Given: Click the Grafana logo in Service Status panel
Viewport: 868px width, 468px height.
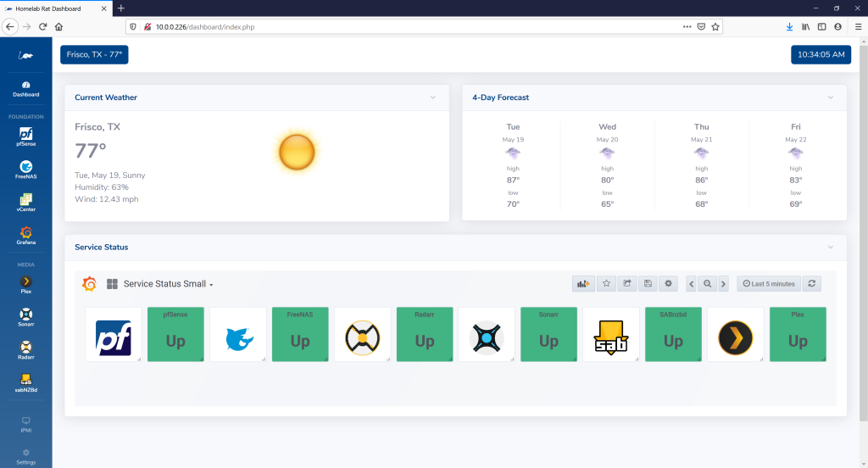Looking at the screenshot, I should pos(89,283).
